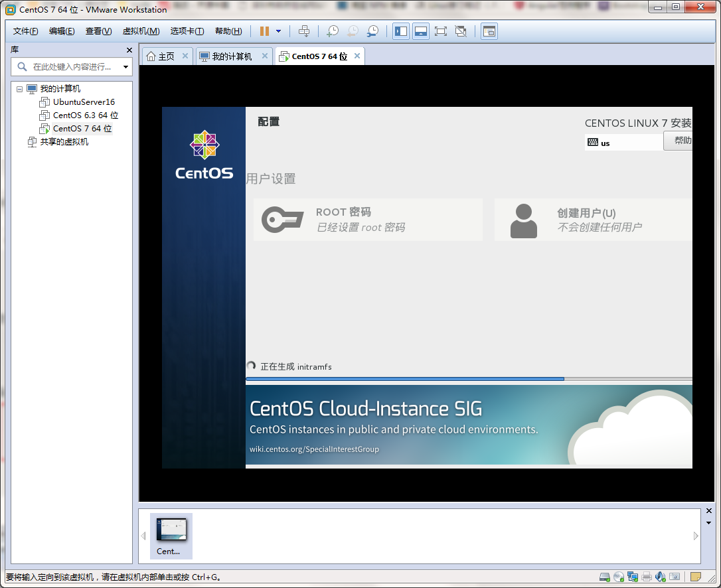Click the orange pause virtual machine icon
The width and height of the screenshot is (721, 588).
tap(264, 31)
